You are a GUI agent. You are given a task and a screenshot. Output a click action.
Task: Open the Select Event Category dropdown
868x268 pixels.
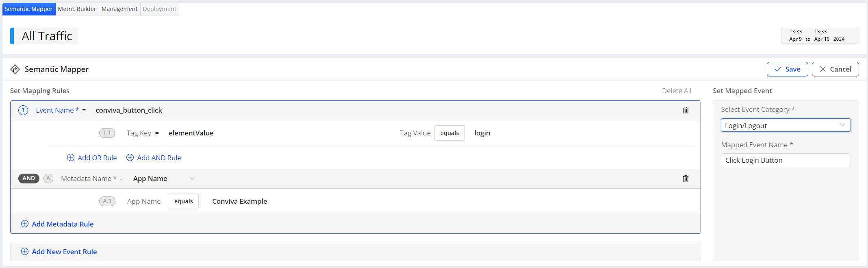pos(785,125)
